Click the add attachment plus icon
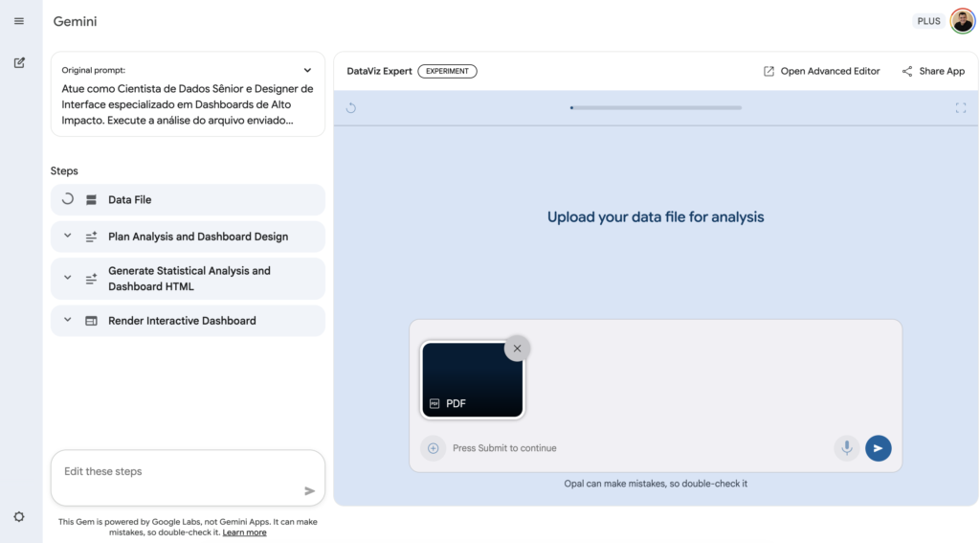980x543 pixels. (x=433, y=448)
